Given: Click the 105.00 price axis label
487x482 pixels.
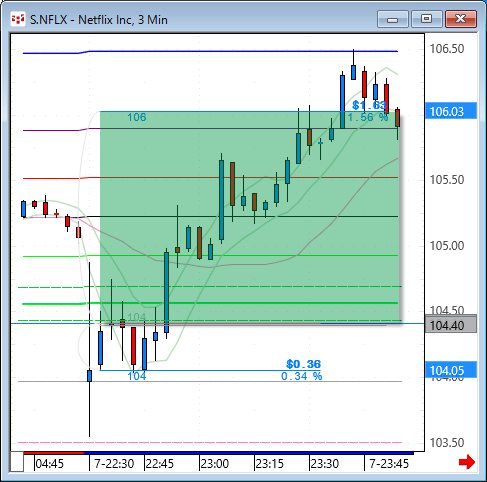Looking at the screenshot, I should 447,246.
